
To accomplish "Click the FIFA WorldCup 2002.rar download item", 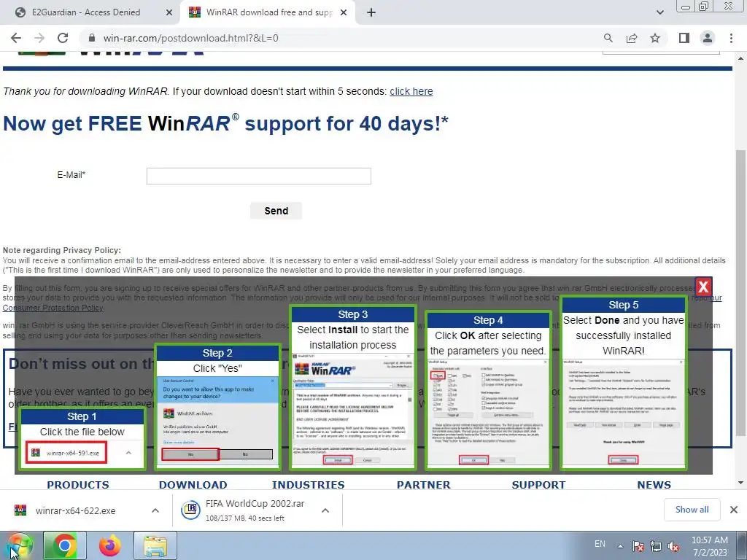I will tap(255, 510).
